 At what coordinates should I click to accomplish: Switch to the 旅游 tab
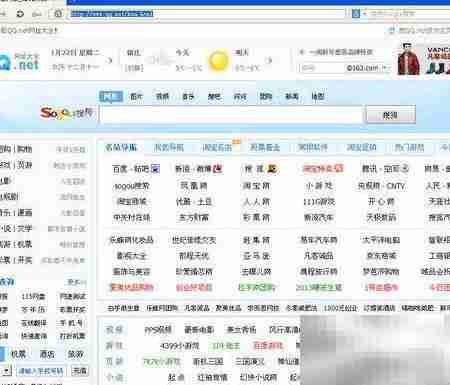point(75,354)
